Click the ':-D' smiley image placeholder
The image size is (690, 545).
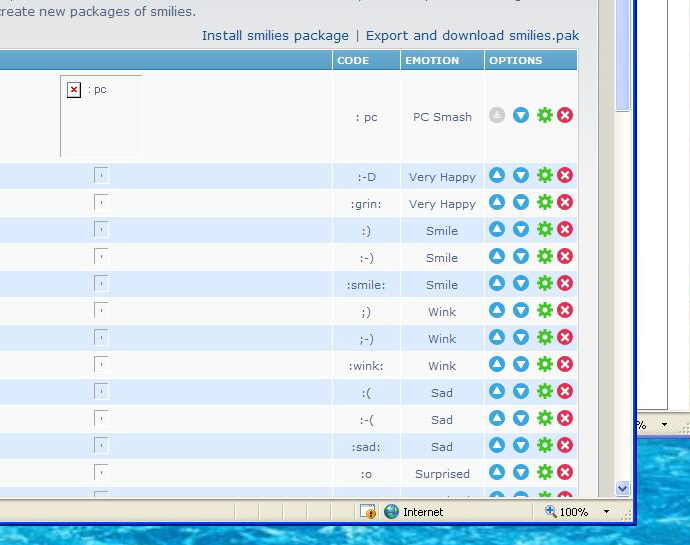[101, 175]
